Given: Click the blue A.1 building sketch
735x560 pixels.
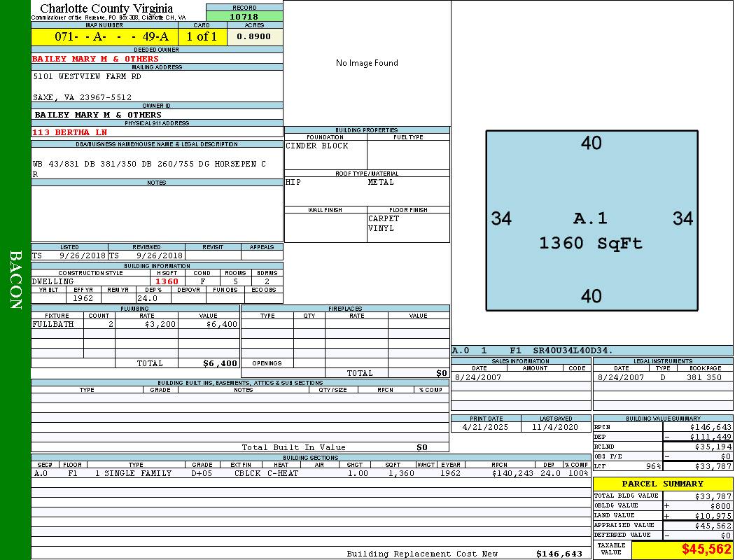Looking at the screenshot, I should [591, 220].
